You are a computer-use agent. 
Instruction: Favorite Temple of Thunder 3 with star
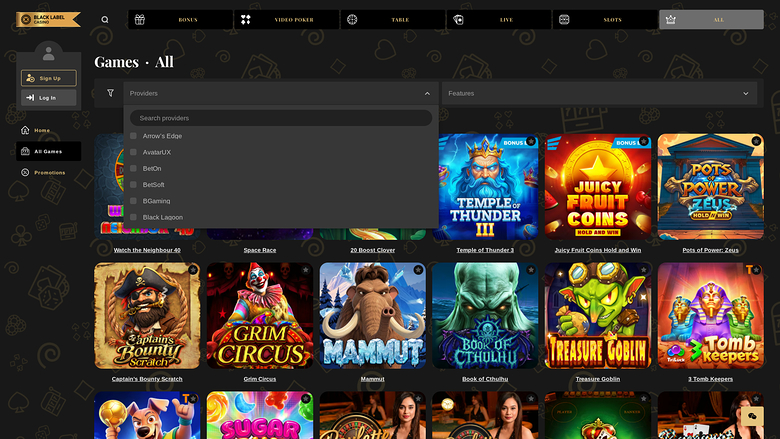[531, 141]
